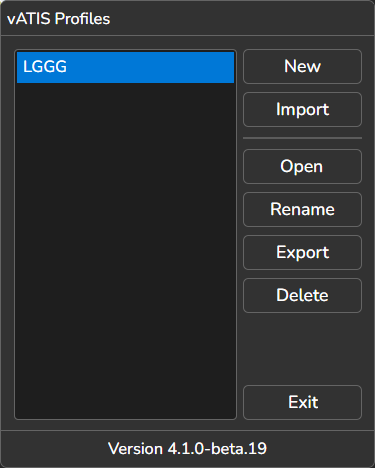Click the vATIS Profiles title bar
This screenshot has height=468, width=375.
(187, 18)
